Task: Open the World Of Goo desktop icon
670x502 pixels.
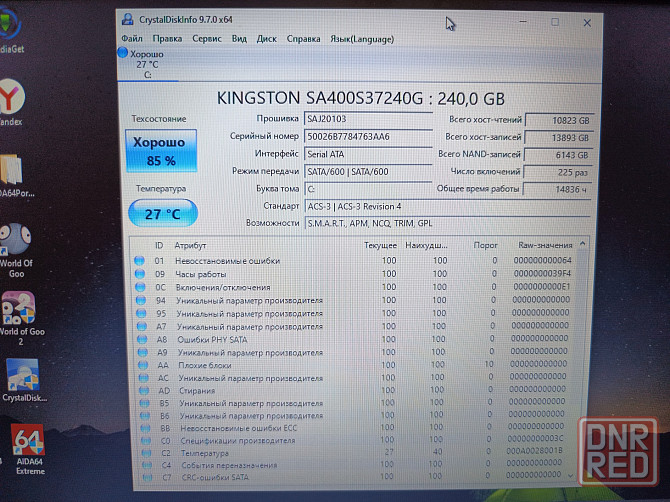Action: click(x=16, y=250)
